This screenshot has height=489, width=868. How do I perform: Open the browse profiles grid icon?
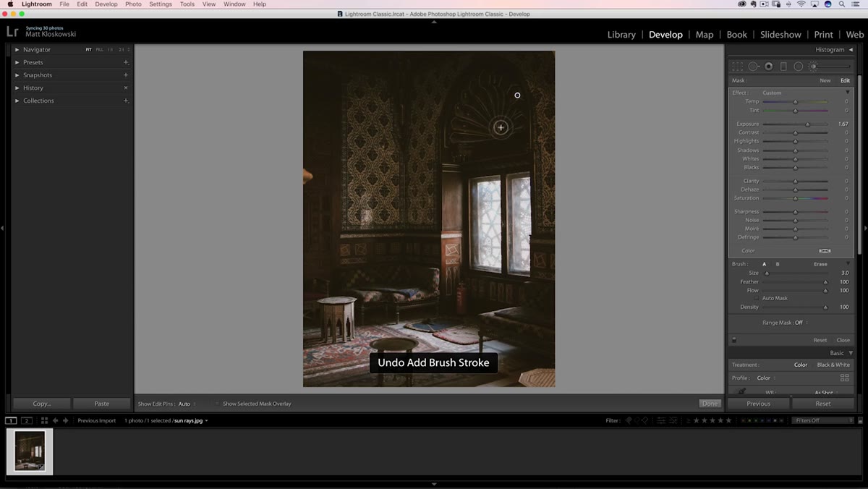[x=844, y=378]
